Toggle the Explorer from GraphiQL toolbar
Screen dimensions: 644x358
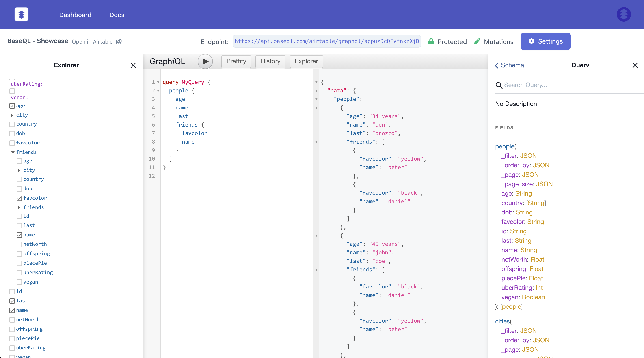306,61
